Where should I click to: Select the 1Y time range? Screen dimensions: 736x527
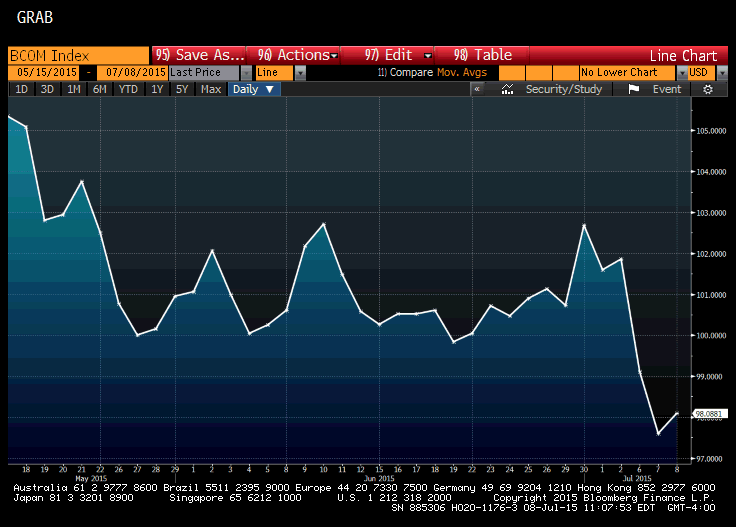pos(157,89)
